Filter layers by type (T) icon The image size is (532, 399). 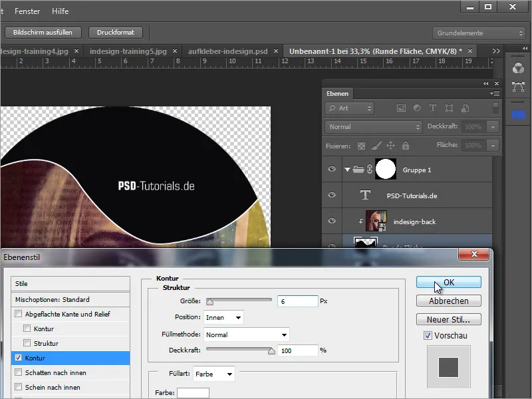tap(433, 108)
